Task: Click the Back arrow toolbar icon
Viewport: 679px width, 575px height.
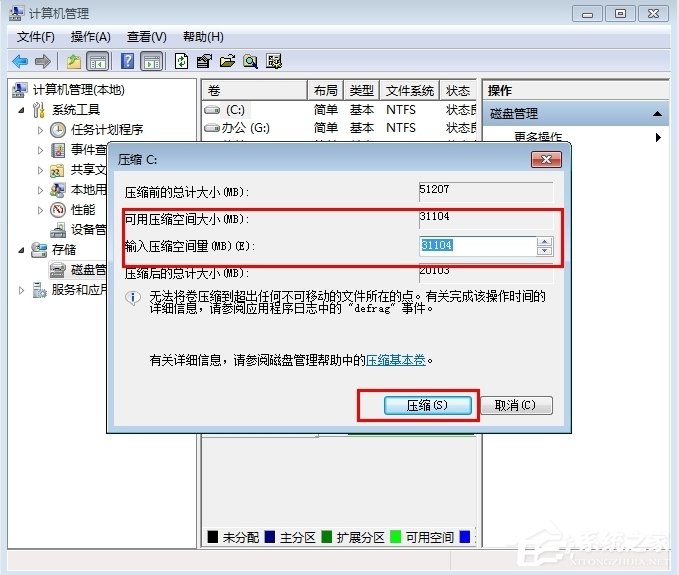Action: [x=20, y=61]
